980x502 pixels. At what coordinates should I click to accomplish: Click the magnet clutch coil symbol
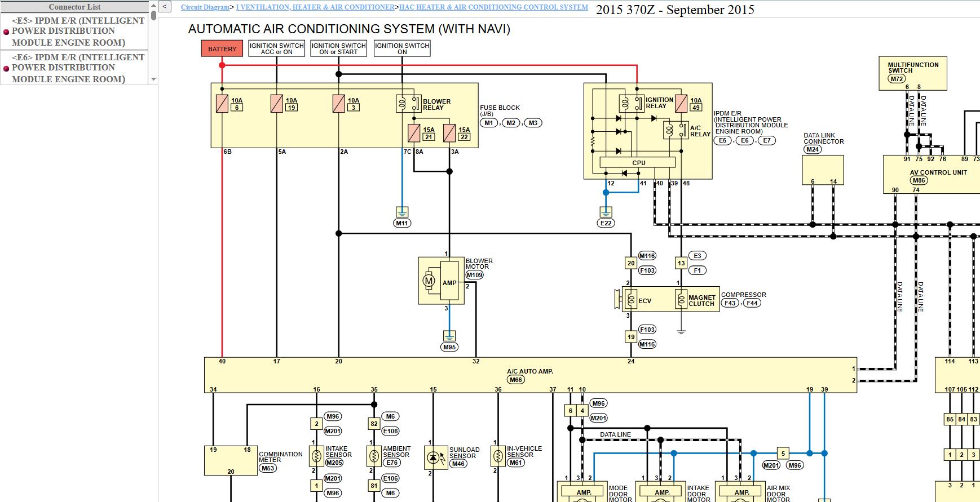tap(682, 300)
